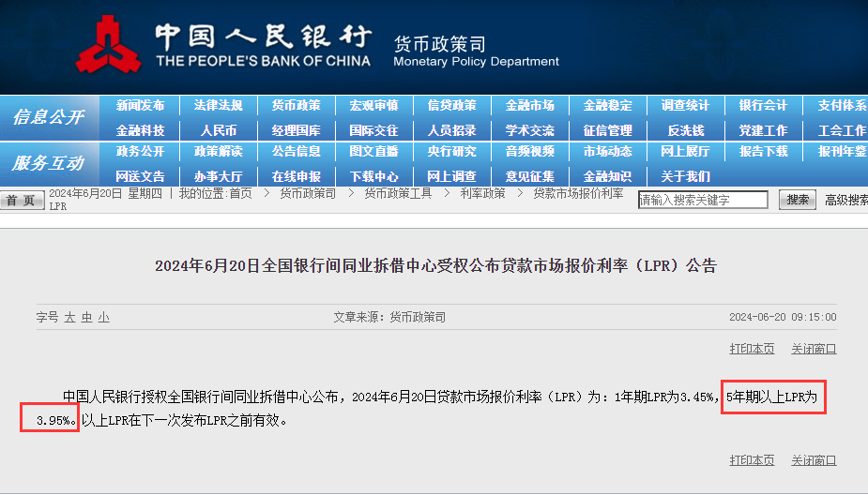Set font size to 大
The width and height of the screenshot is (868, 495).
click(x=69, y=317)
